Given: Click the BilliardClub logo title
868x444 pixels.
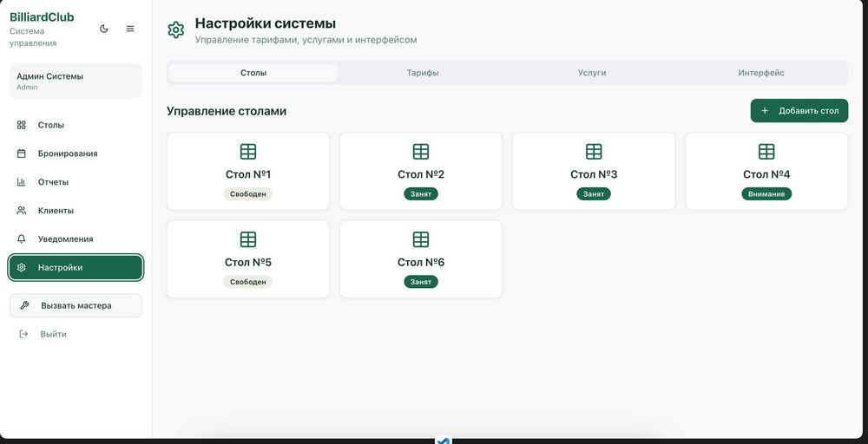Looking at the screenshot, I should (x=42, y=17).
